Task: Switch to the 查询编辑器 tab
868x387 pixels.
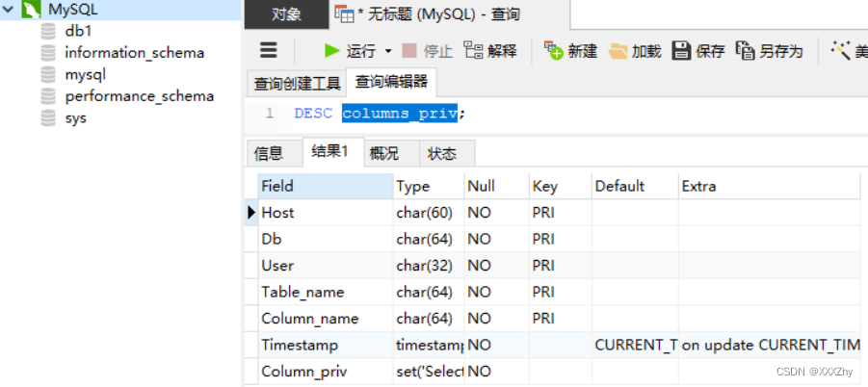Action: click(391, 83)
